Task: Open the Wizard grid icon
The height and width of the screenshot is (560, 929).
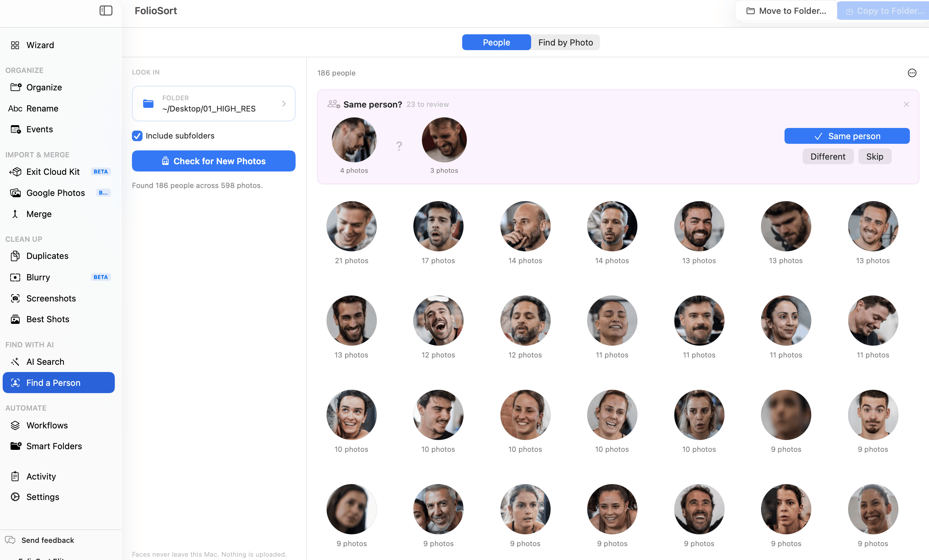Action: coord(15,45)
